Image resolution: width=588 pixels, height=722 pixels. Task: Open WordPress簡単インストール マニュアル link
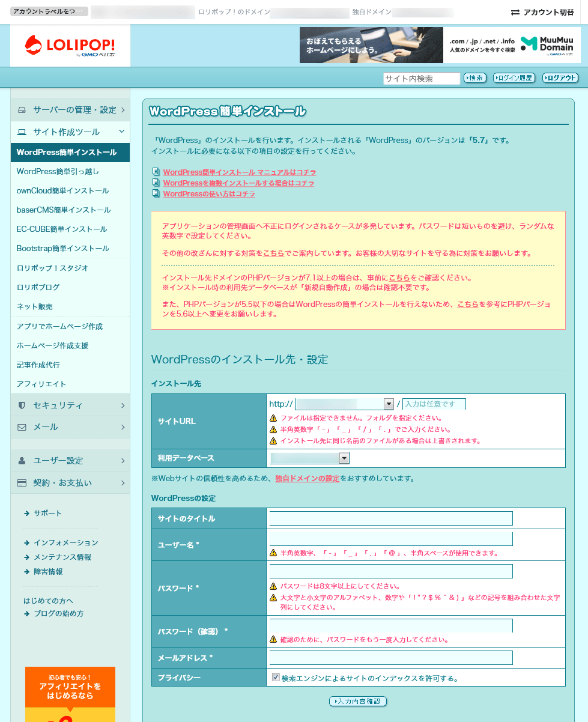click(x=239, y=172)
